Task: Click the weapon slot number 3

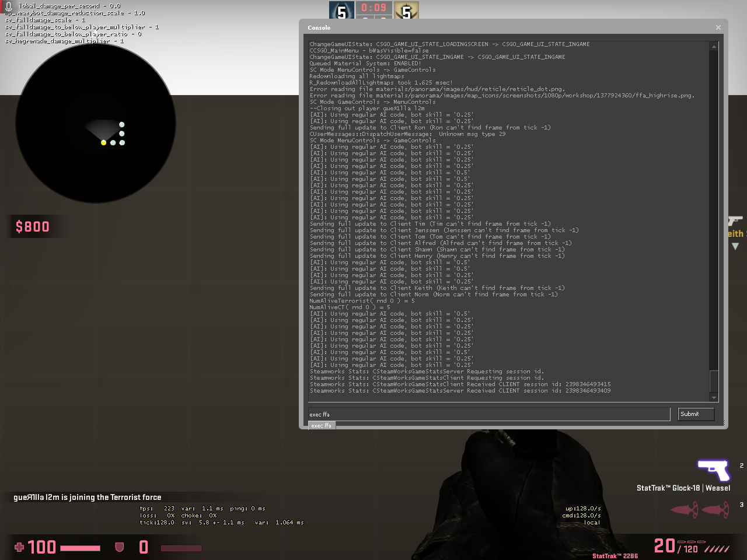Action: pos(742,505)
